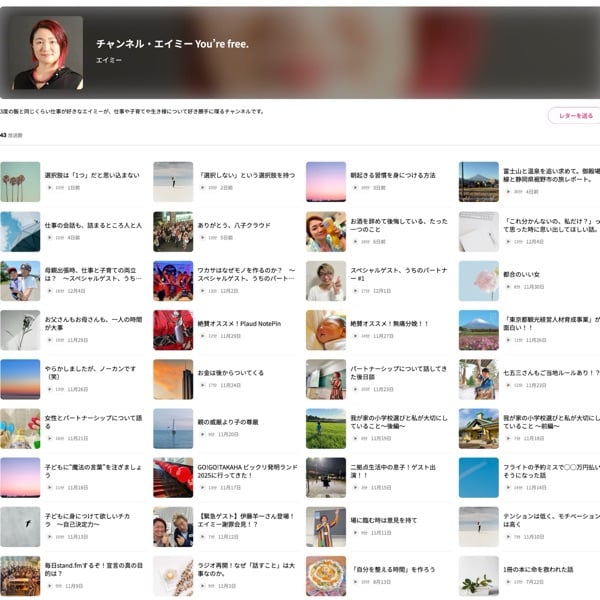This screenshot has width=600, height=600.
Task: Click play icon under 仕事の会話も、詰まるところ人と人
Action: (49, 238)
